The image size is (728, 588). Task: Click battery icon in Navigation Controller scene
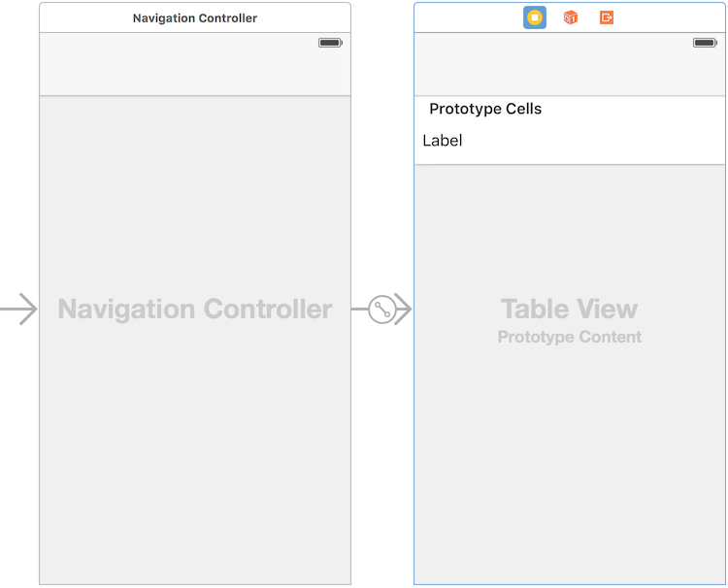pyautogui.click(x=330, y=43)
